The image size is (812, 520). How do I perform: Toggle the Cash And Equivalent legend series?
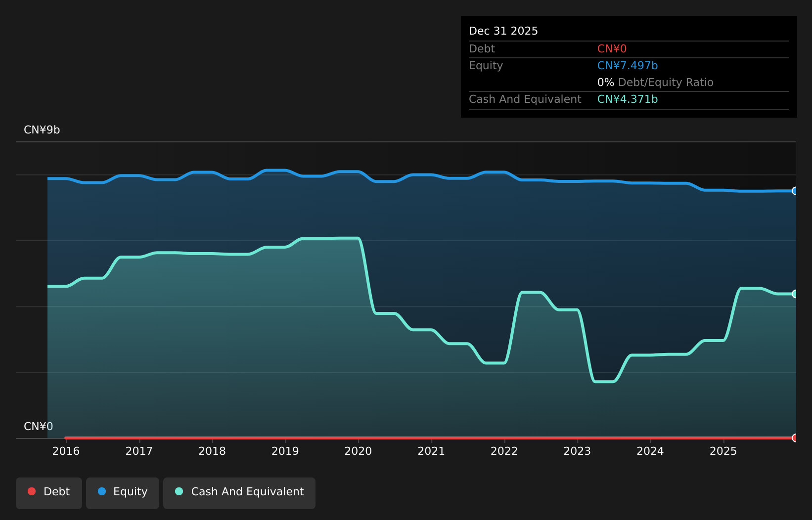point(239,493)
